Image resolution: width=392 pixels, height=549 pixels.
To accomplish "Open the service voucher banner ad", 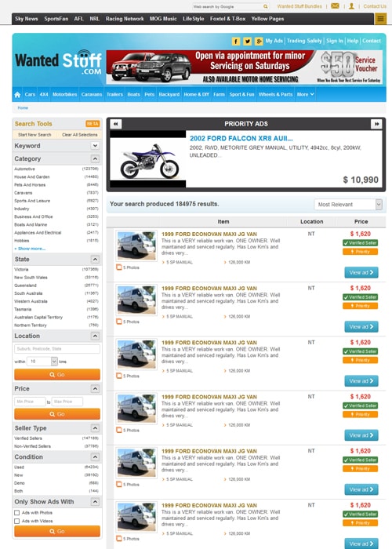I will coord(245,67).
